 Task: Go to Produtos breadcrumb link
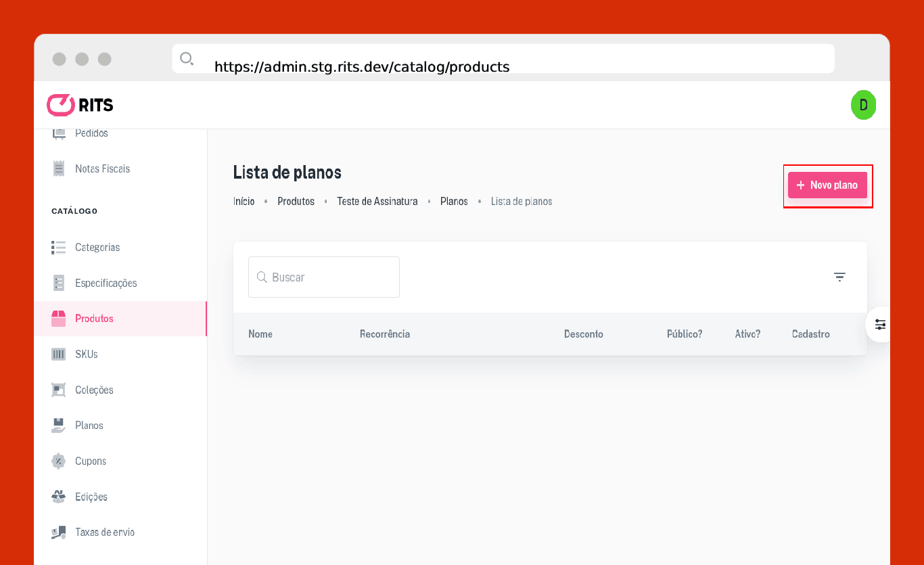point(296,202)
